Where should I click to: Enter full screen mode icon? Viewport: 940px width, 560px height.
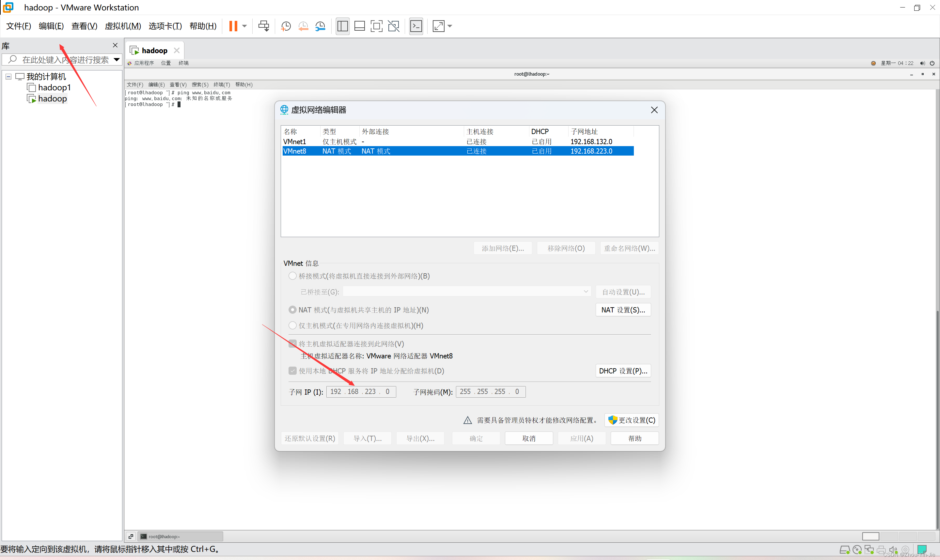[x=376, y=26]
